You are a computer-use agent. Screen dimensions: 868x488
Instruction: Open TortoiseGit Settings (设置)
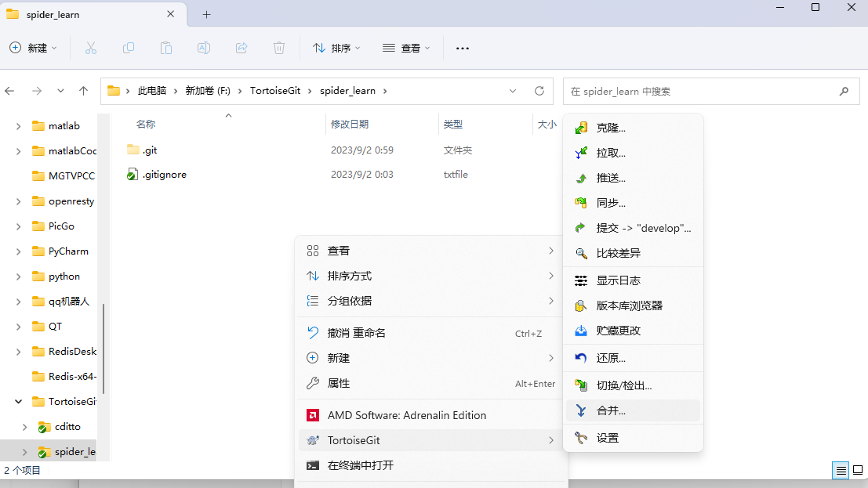[633, 438]
